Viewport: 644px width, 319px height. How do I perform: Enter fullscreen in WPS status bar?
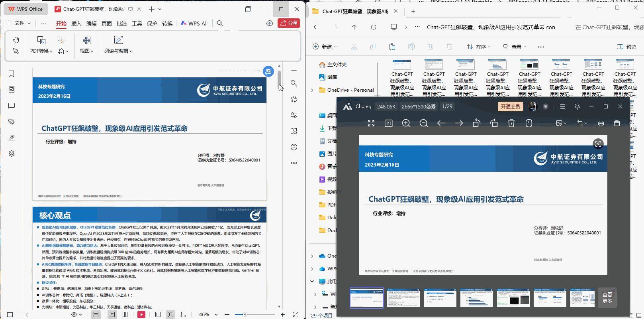(296, 315)
